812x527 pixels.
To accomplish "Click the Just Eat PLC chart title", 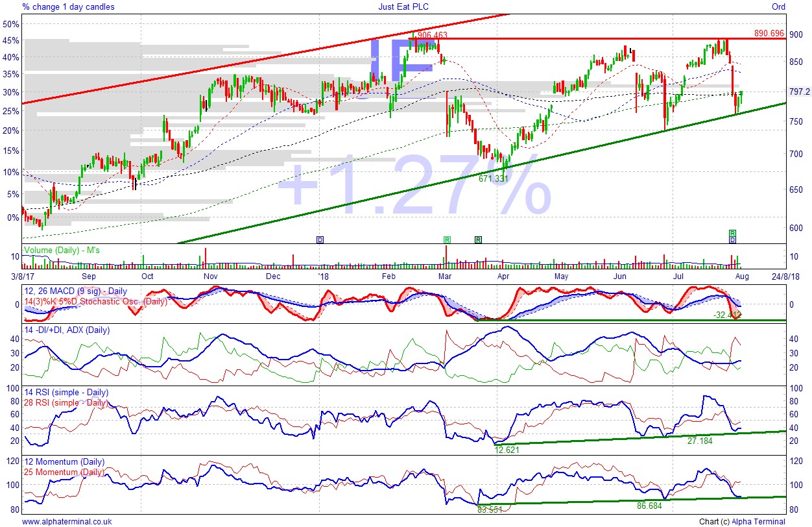I will [x=403, y=7].
